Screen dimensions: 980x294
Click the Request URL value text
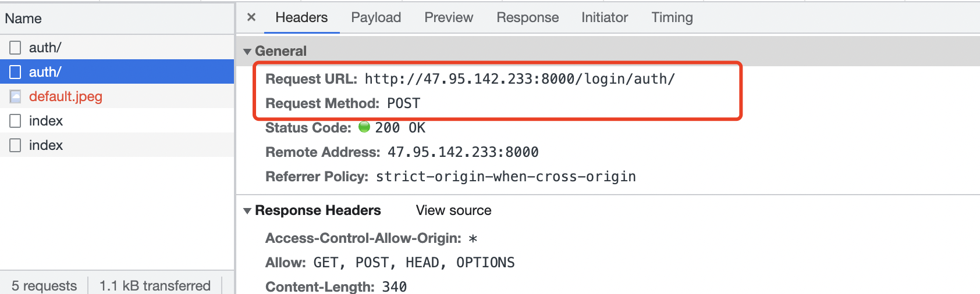click(520, 79)
